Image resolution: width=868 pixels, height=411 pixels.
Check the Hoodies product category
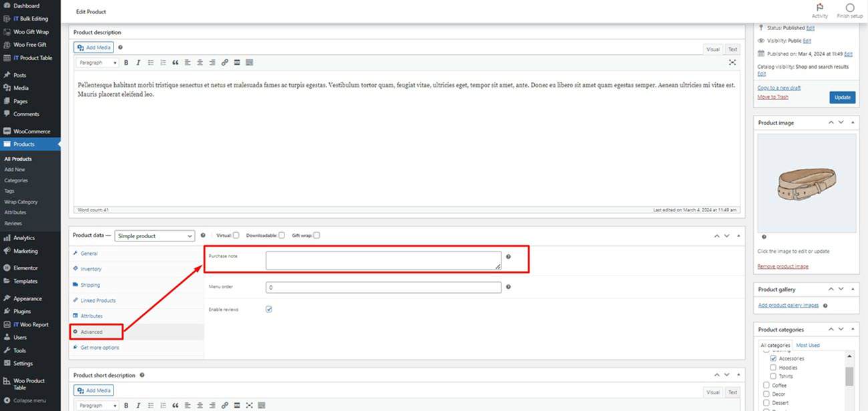773,367
